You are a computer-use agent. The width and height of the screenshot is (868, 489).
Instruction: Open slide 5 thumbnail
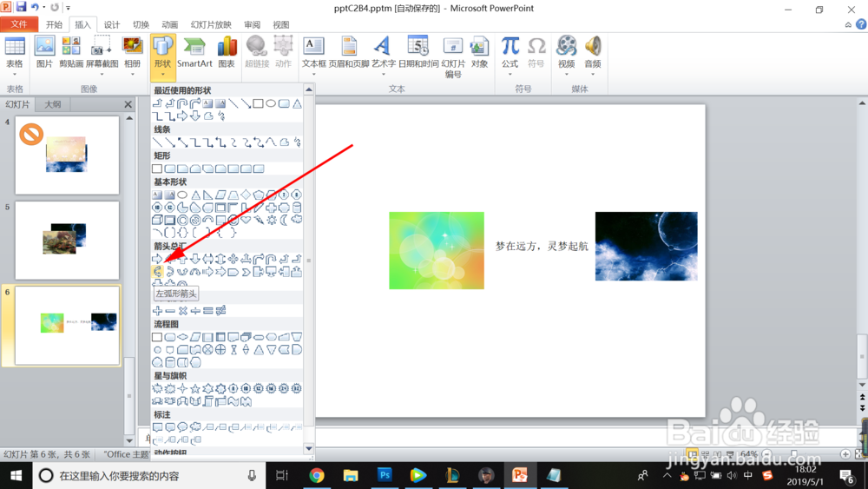(67, 241)
